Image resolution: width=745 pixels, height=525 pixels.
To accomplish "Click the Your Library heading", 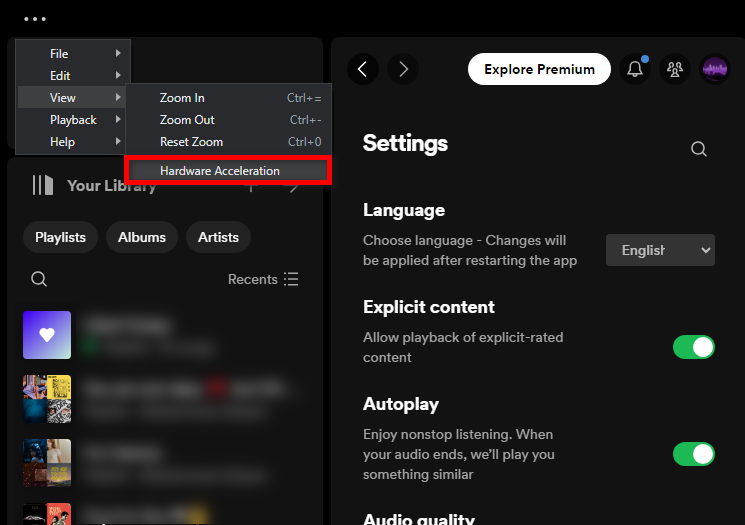I will [112, 186].
